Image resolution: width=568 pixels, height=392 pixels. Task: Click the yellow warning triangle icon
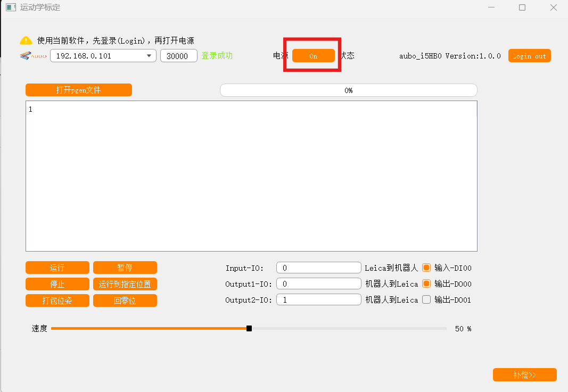tap(26, 40)
